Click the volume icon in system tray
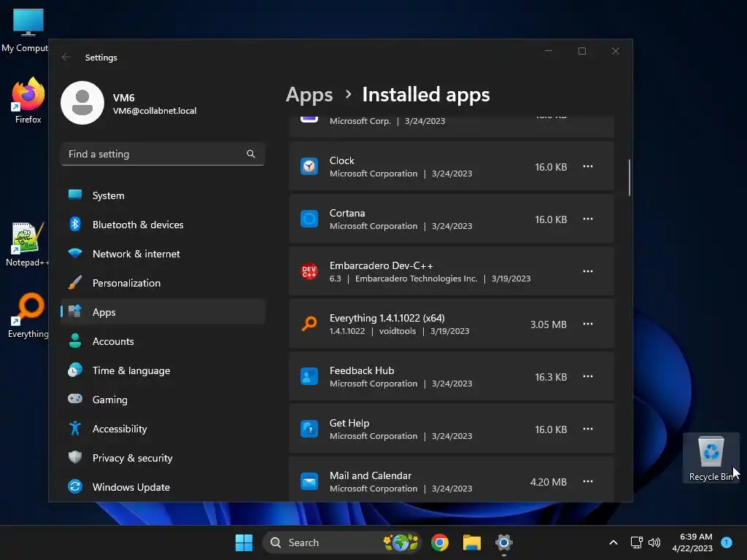Image resolution: width=747 pixels, height=560 pixels. [x=654, y=542]
